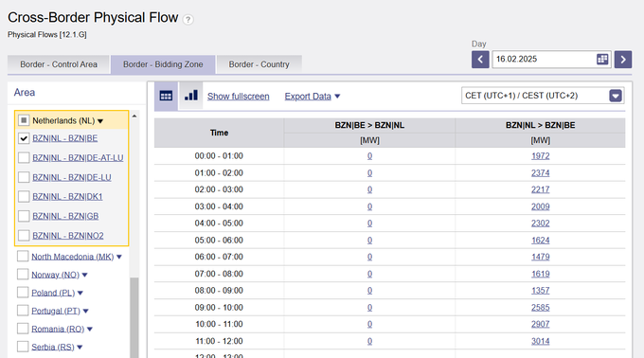Switch to table view icon
The height and width of the screenshot is (358, 644).
coord(166,96)
